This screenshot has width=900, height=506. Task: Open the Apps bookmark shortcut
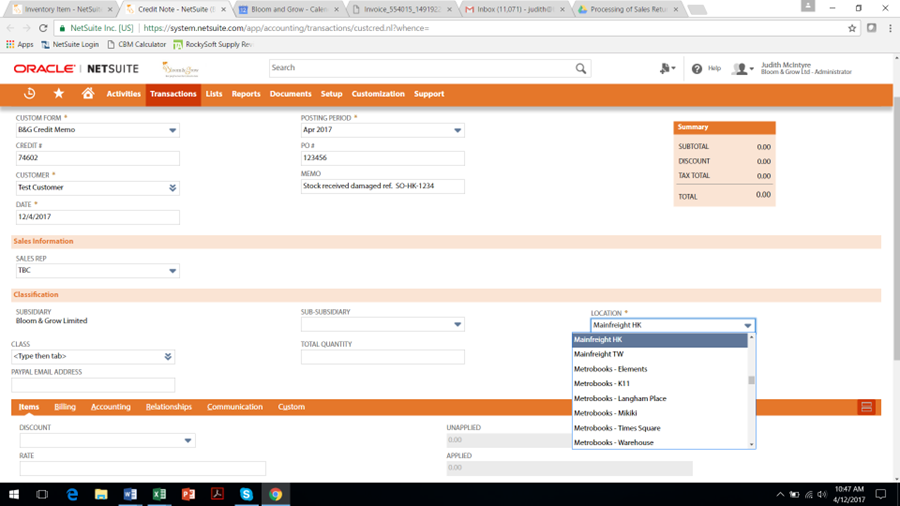(20, 44)
